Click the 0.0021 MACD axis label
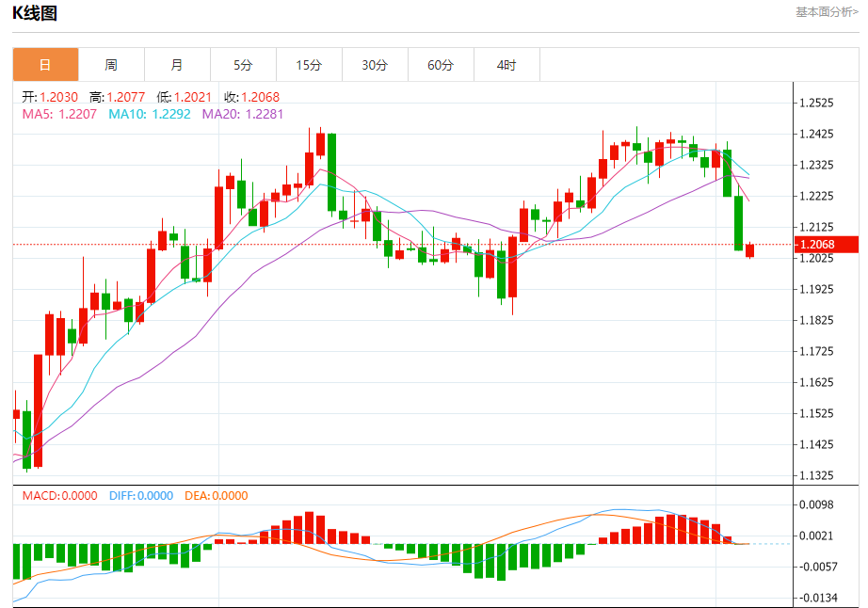868x608 pixels. coord(816,536)
